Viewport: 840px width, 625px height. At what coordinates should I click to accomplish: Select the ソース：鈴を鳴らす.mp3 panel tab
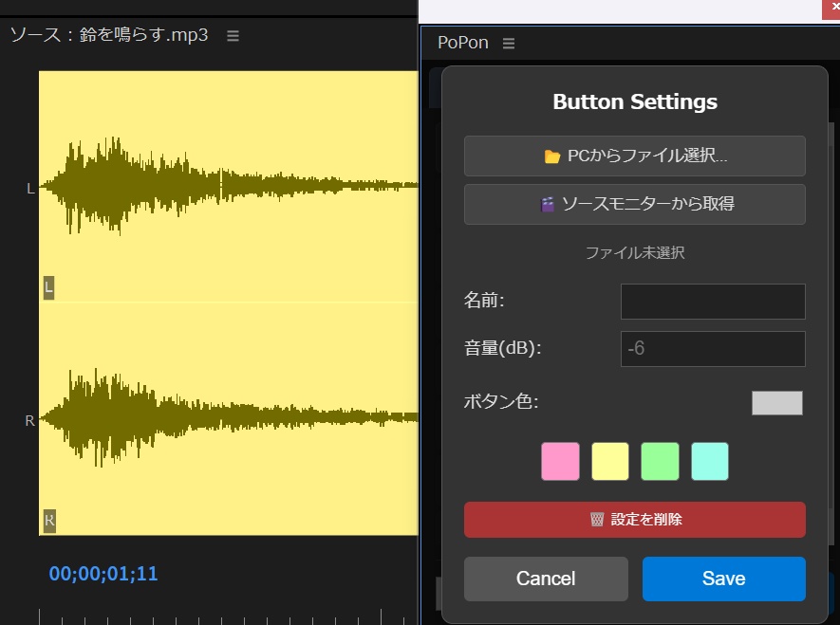tap(109, 36)
